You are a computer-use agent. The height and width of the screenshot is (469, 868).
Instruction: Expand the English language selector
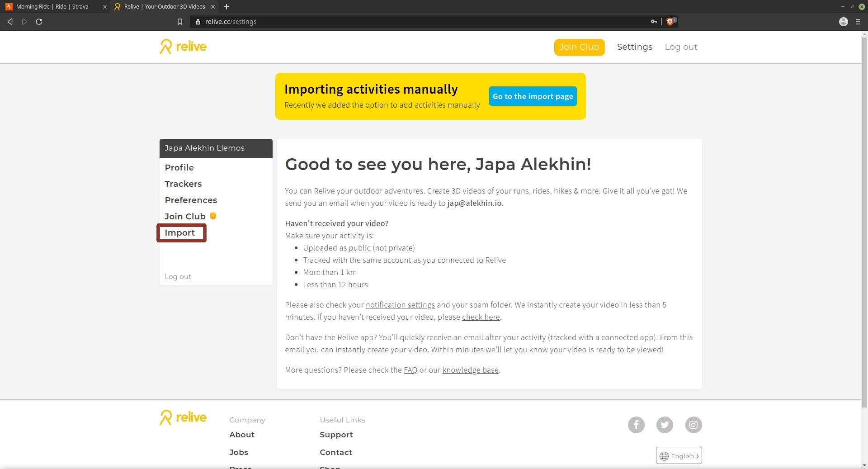(679, 456)
